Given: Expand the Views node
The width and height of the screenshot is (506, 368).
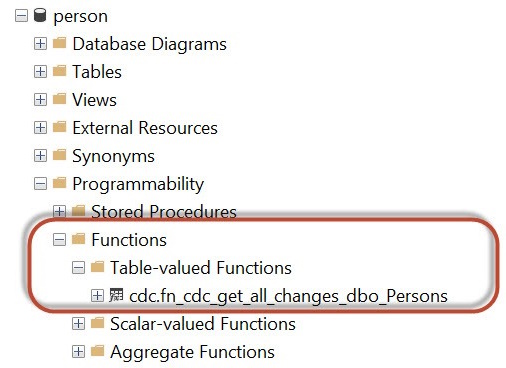Looking at the screenshot, I should coord(40,100).
